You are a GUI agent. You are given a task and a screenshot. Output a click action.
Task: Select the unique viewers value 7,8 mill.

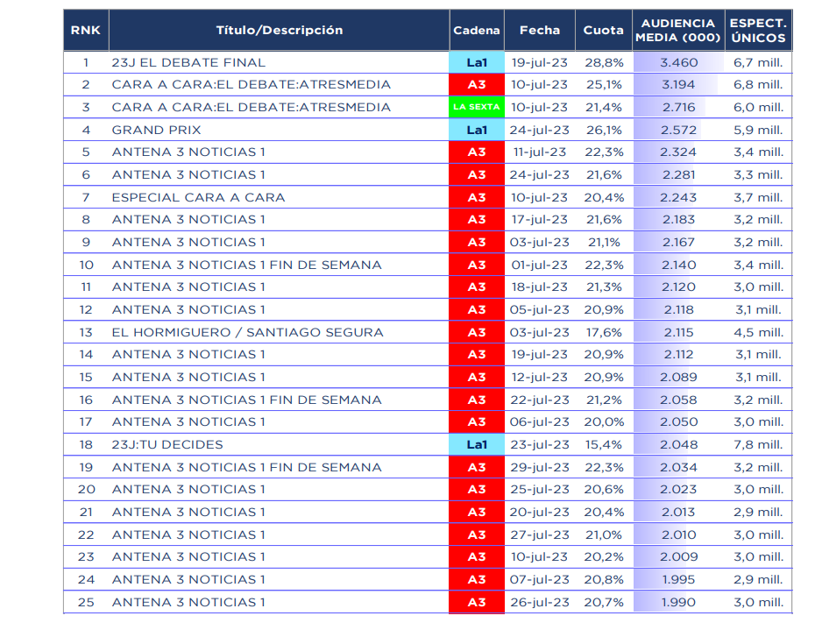click(x=758, y=445)
